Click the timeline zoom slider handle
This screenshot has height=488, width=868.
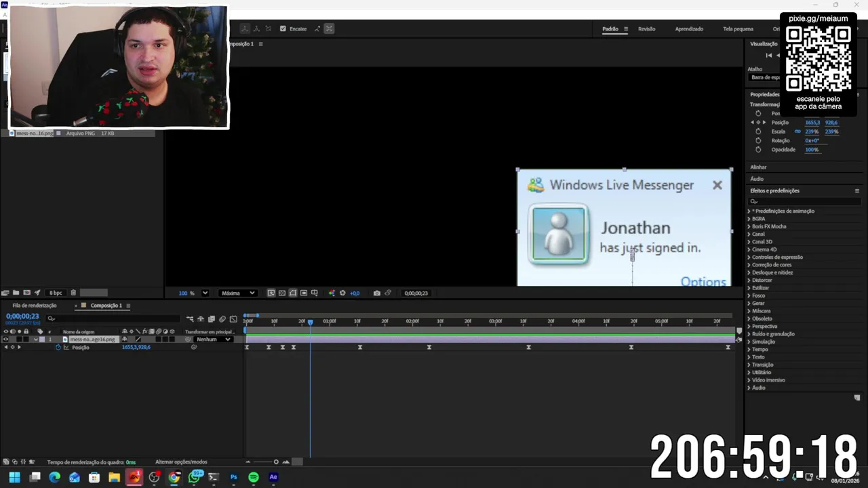(x=275, y=462)
